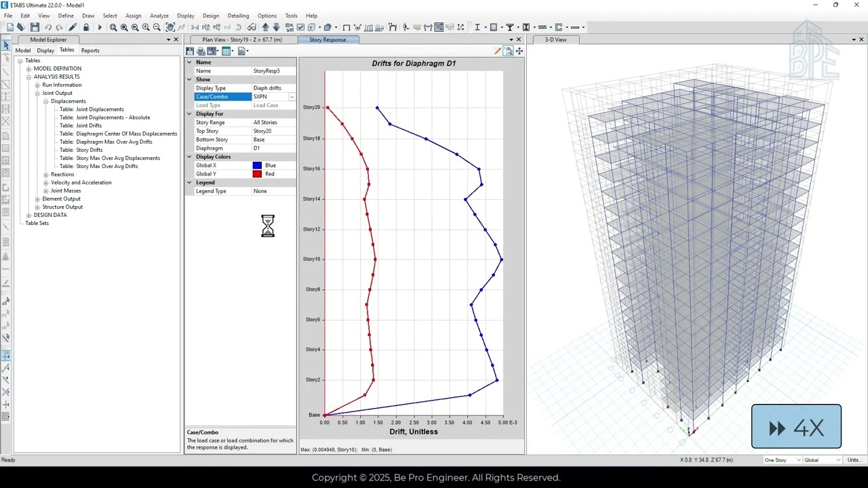Select Table: Diaphragm Max Over Avg Drifts

[x=106, y=142]
